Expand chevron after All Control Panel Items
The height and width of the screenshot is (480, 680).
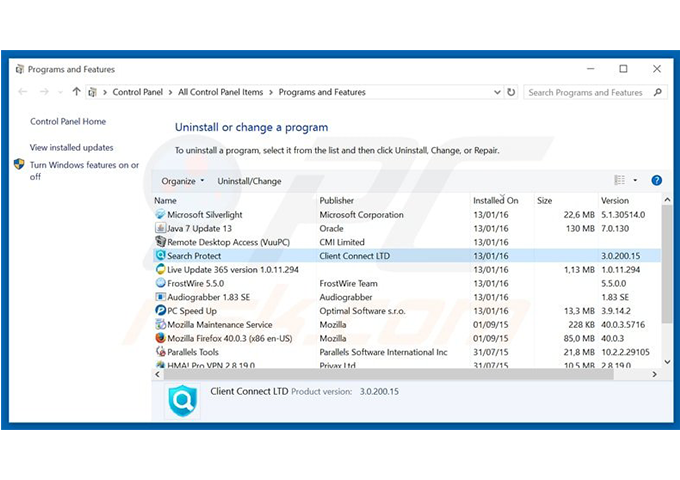click(x=271, y=92)
